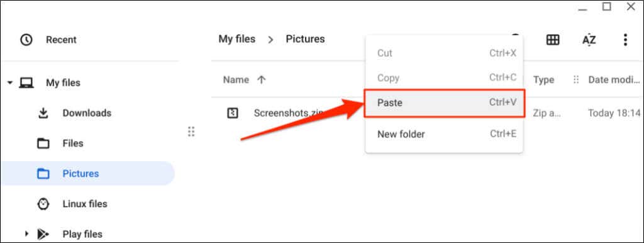Go to My files breadcrumb
The image size is (644, 243).
237,39
